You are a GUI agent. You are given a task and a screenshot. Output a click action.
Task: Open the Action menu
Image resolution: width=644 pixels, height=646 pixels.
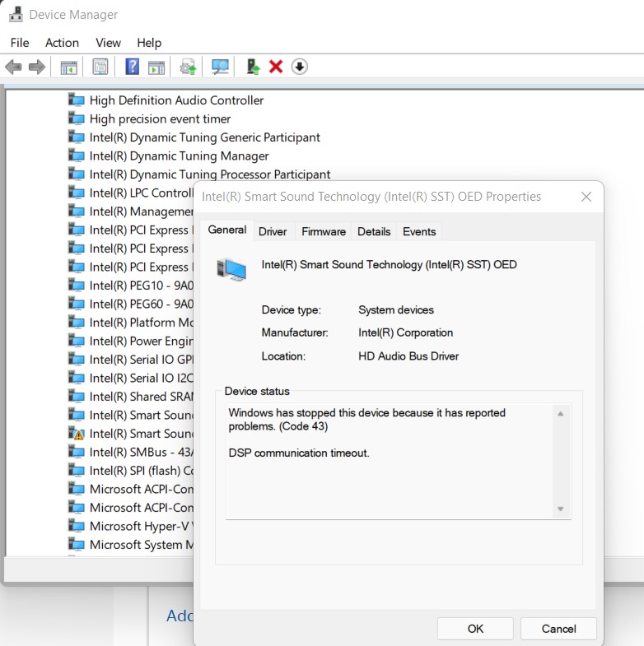click(62, 43)
